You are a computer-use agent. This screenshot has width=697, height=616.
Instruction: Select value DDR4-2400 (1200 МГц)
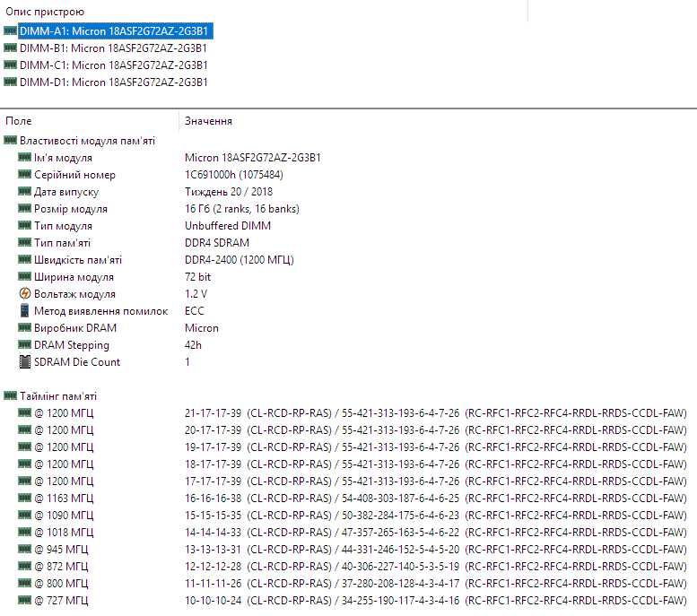(x=240, y=260)
